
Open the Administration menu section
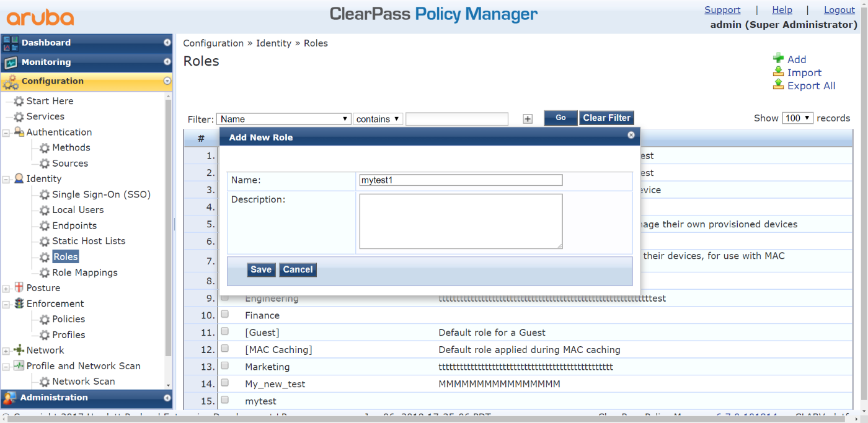[86, 398]
